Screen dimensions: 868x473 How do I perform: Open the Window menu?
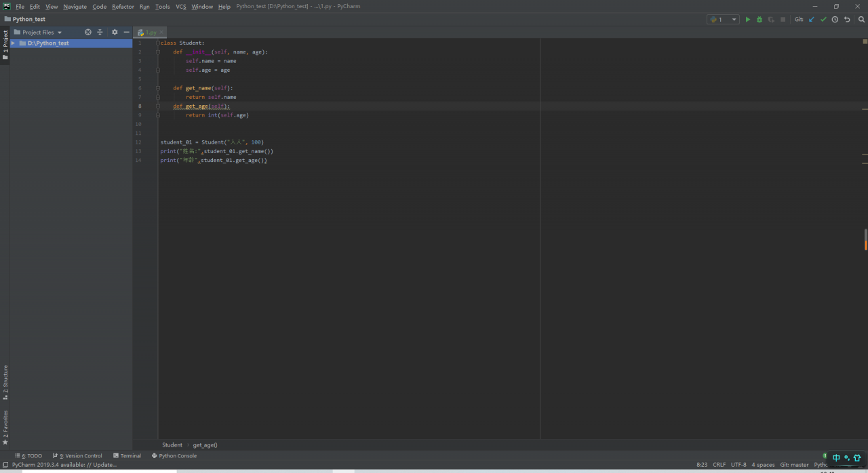[202, 6]
